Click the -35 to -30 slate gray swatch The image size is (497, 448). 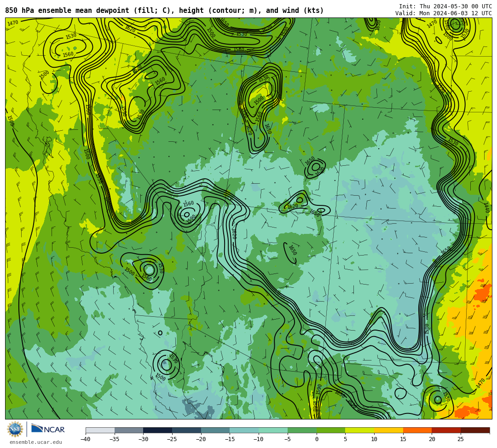pyautogui.click(x=129, y=430)
